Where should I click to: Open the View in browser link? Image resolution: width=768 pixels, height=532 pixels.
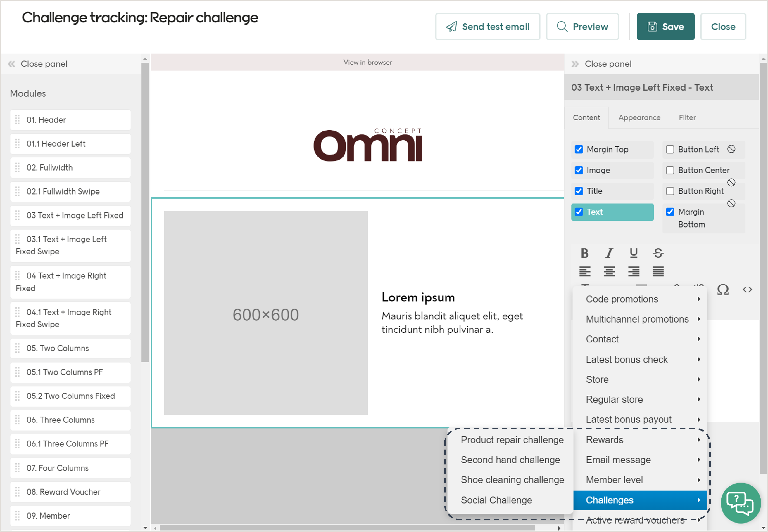tap(368, 62)
